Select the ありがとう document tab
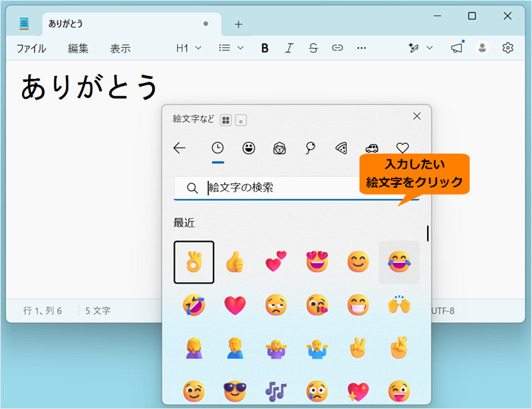 131,24
